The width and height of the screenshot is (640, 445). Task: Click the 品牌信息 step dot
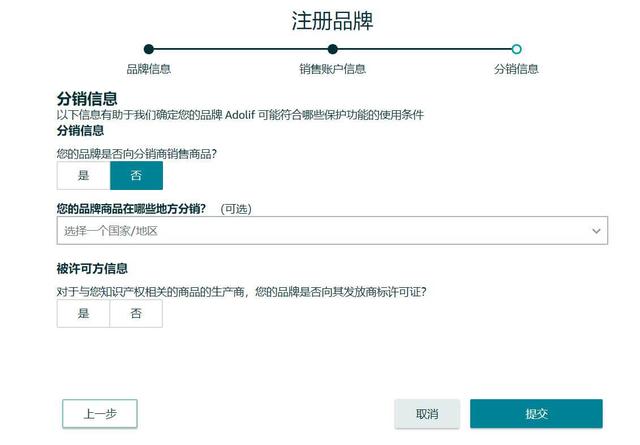149,49
